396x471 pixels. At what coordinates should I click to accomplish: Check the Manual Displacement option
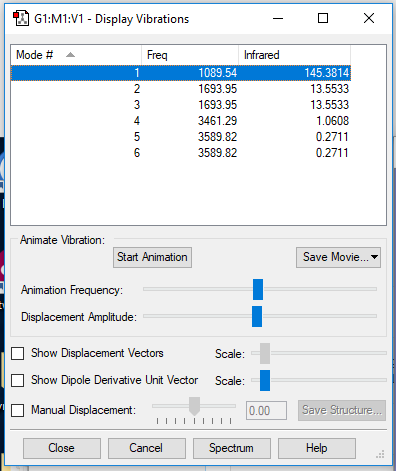point(17,410)
